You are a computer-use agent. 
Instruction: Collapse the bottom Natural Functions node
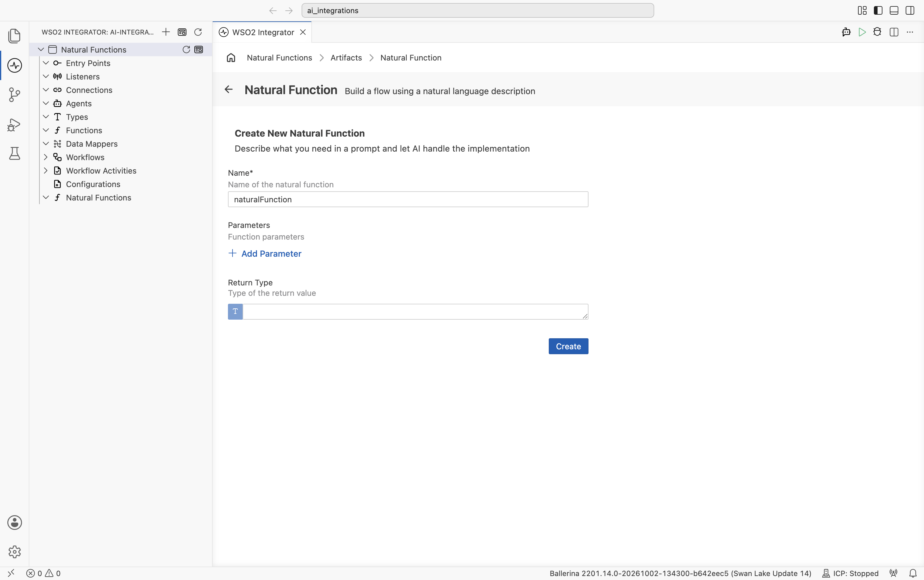click(46, 197)
